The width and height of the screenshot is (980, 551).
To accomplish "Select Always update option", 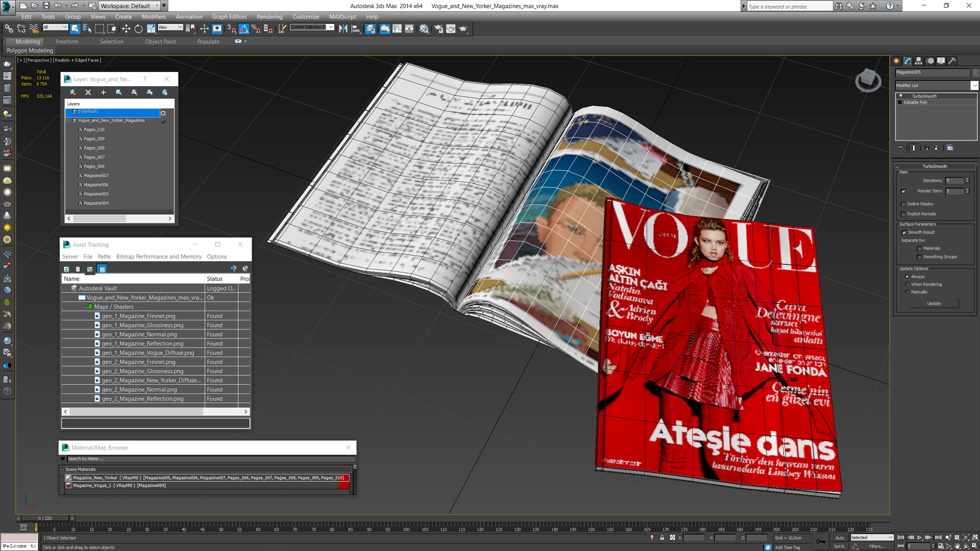I will pos(907,277).
